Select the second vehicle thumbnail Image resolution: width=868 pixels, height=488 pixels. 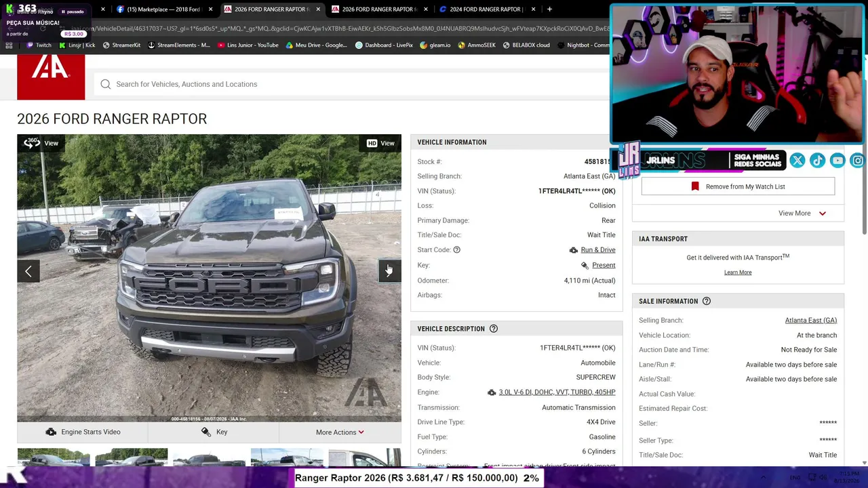[132, 457]
